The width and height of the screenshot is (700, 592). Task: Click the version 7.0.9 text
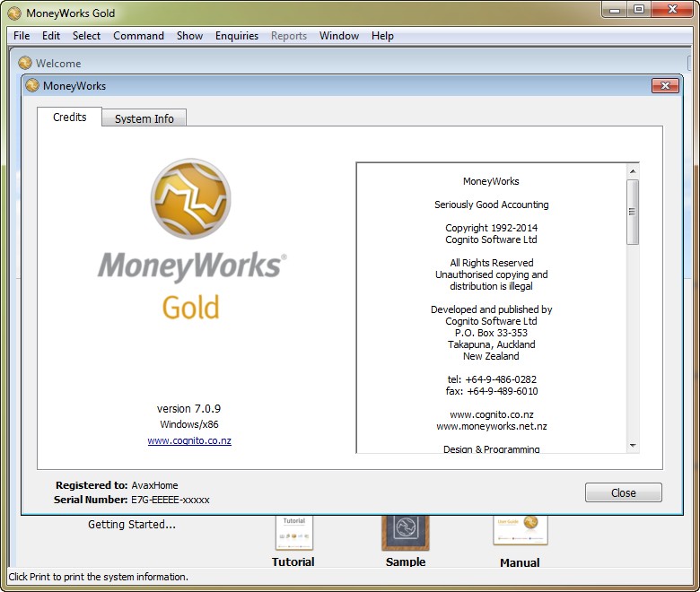(x=188, y=409)
